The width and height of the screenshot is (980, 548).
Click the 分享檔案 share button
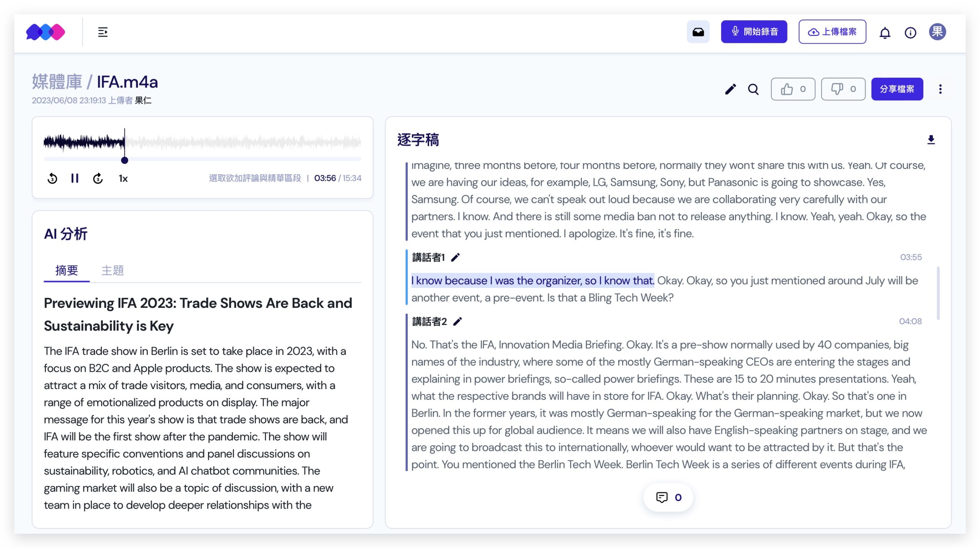click(897, 89)
